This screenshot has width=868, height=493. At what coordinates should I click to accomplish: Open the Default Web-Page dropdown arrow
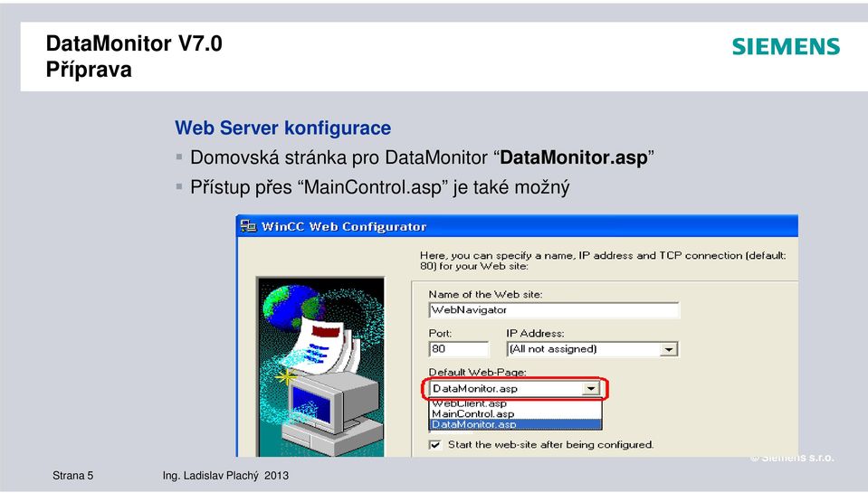pos(591,388)
